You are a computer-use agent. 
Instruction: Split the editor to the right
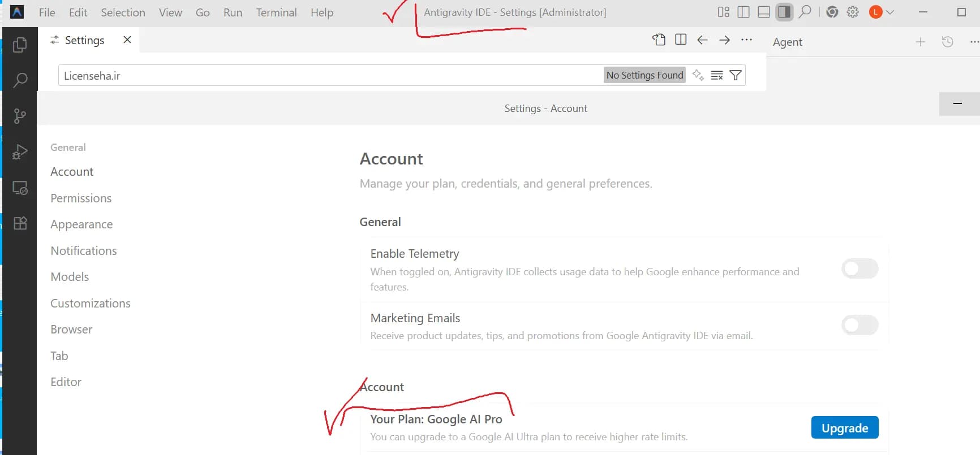point(681,40)
